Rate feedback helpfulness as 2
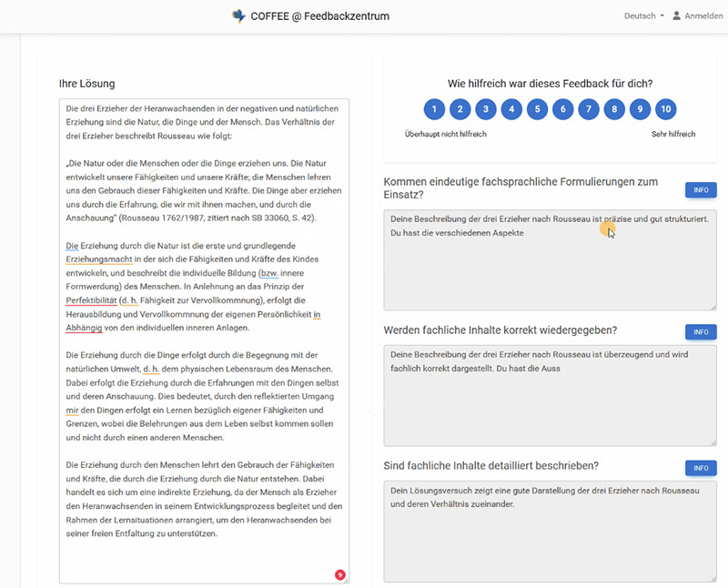728x588 pixels. tap(460, 109)
